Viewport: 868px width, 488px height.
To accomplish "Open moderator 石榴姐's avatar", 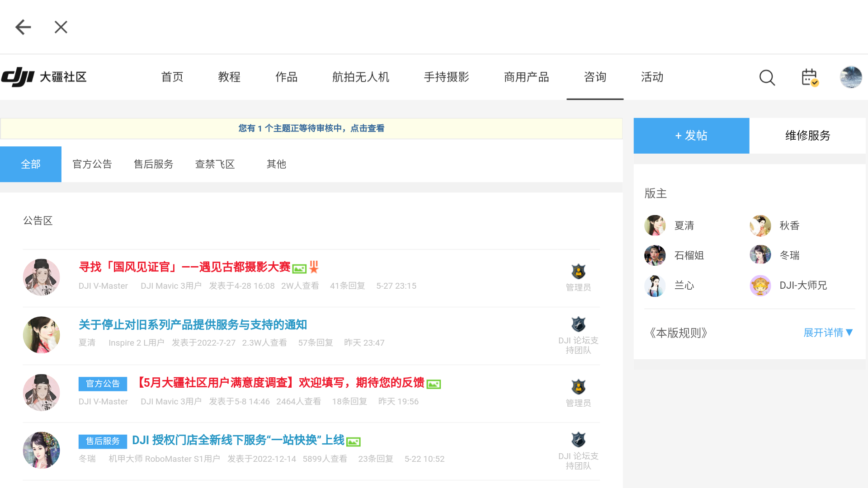I will pyautogui.click(x=655, y=255).
